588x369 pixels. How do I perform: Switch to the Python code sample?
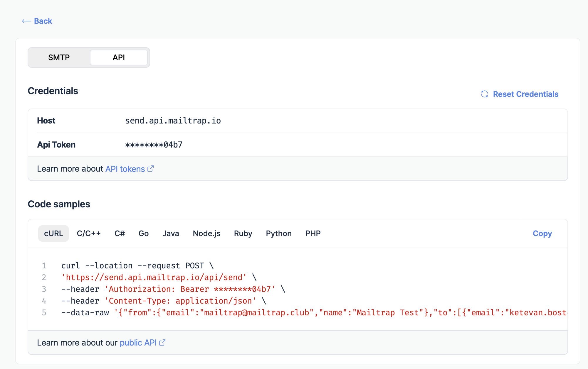pyautogui.click(x=278, y=233)
